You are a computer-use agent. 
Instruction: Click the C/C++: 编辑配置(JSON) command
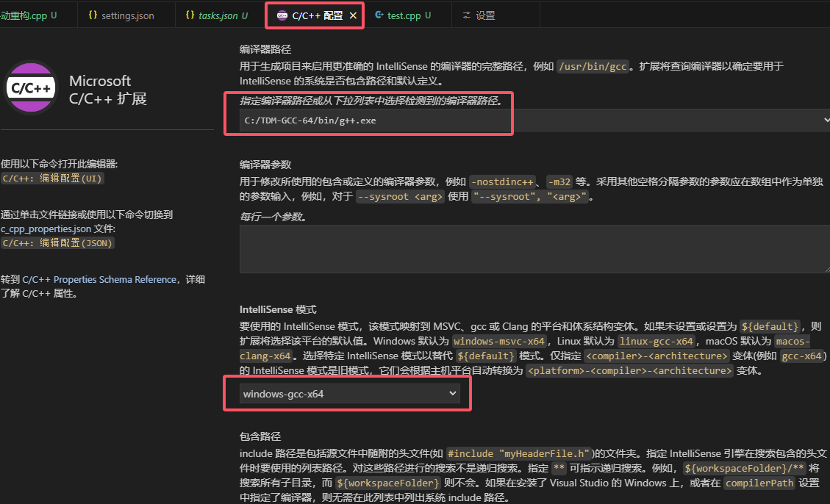point(57,243)
